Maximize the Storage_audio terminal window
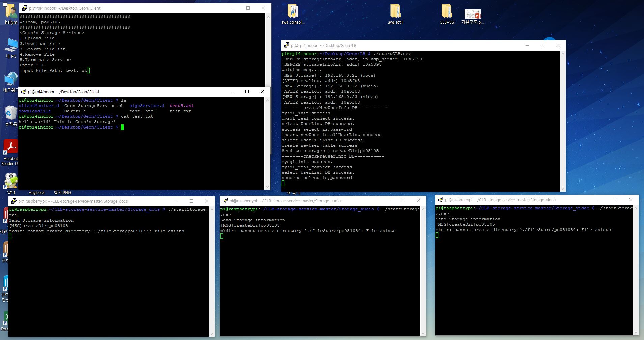 [x=403, y=201]
